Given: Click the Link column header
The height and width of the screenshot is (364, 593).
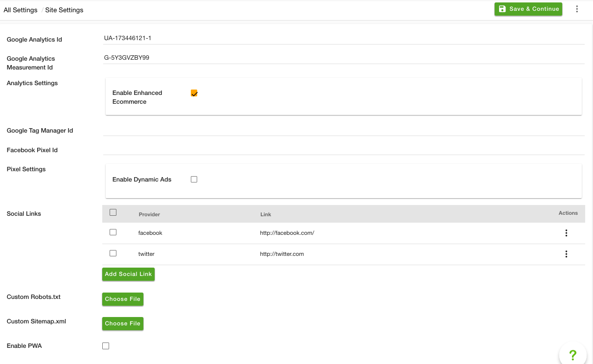Looking at the screenshot, I should click(266, 214).
